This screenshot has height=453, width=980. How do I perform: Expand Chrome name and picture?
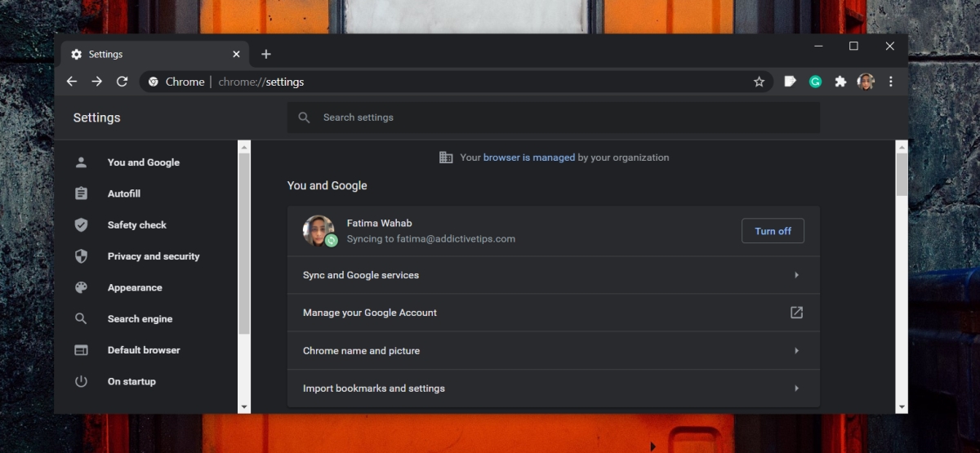(x=553, y=351)
